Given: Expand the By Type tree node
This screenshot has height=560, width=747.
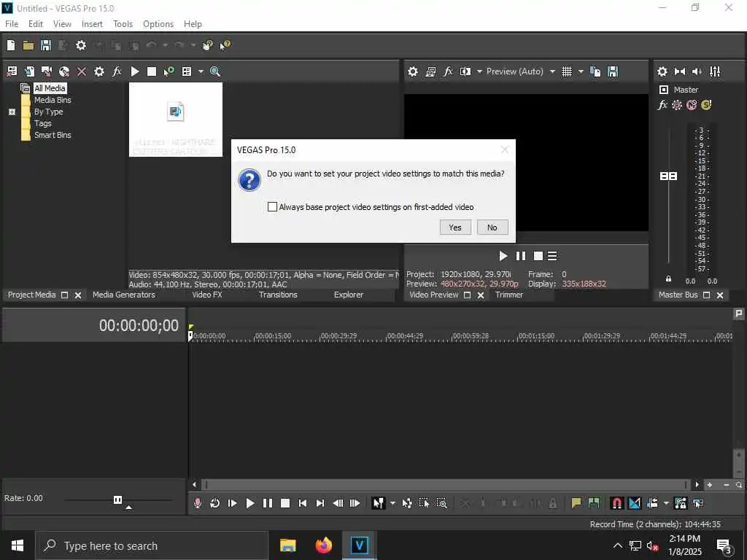Looking at the screenshot, I should pyautogui.click(x=12, y=112).
